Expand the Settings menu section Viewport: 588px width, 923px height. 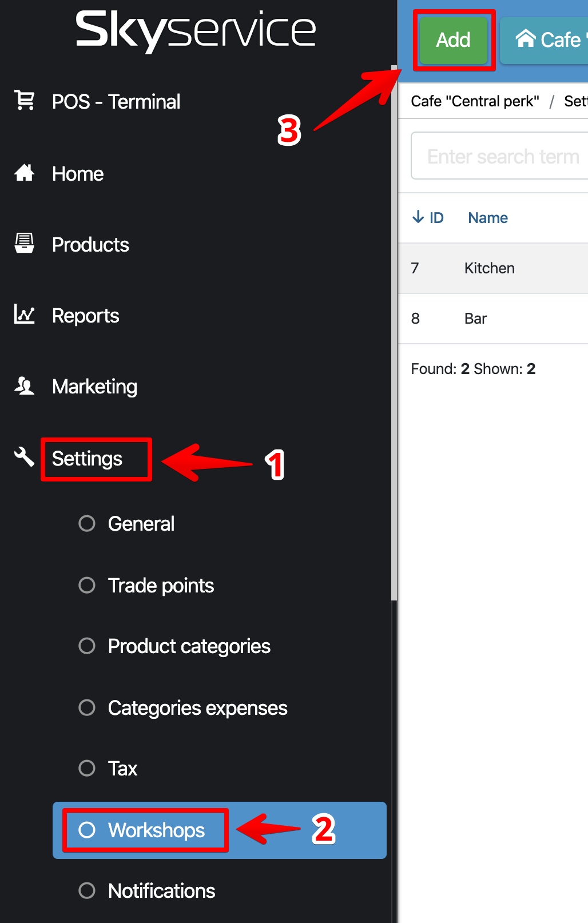click(x=88, y=459)
